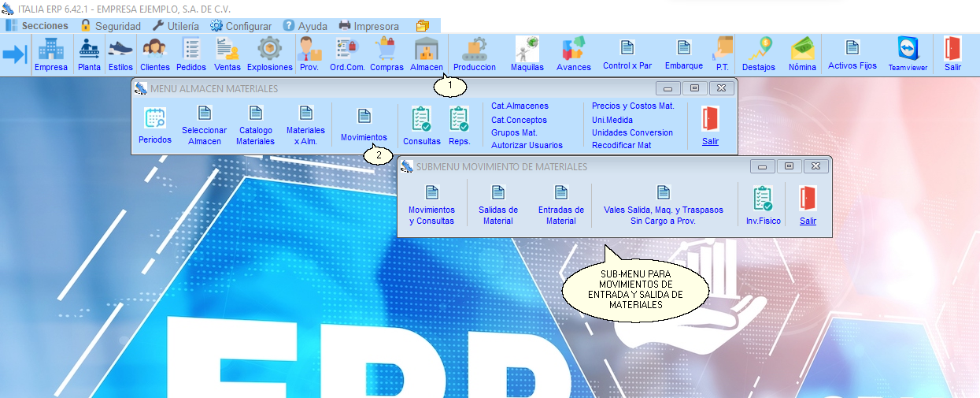
Task: Click the Autorizar Usuarios link
Action: coord(527,145)
